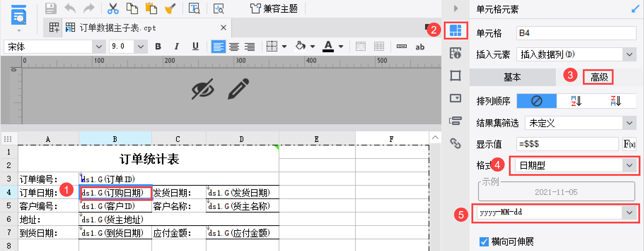This screenshot has width=644, height=251.
Task: Toggle underline formatting
Action: (x=196, y=47)
